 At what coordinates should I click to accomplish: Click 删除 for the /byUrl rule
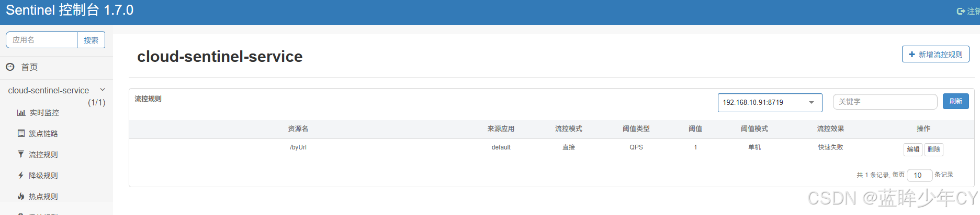[x=934, y=149]
